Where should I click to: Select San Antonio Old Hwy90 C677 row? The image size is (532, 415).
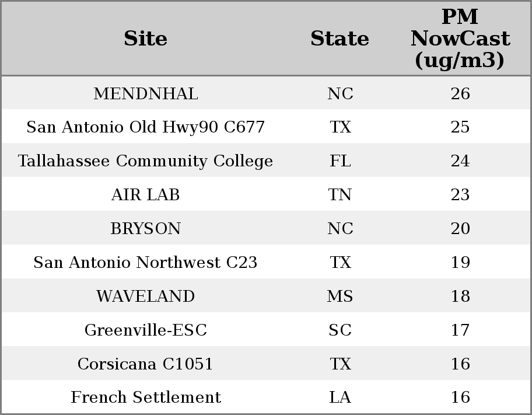pos(145,127)
